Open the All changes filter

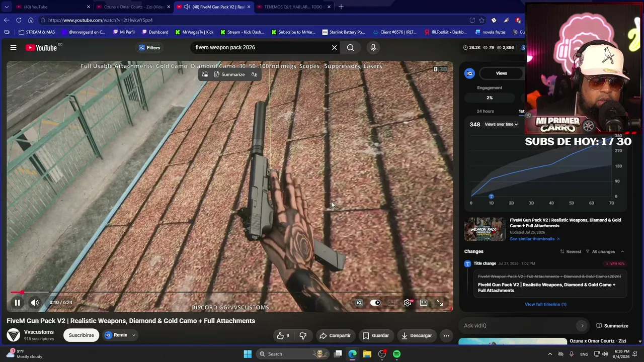tap(601, 251)
